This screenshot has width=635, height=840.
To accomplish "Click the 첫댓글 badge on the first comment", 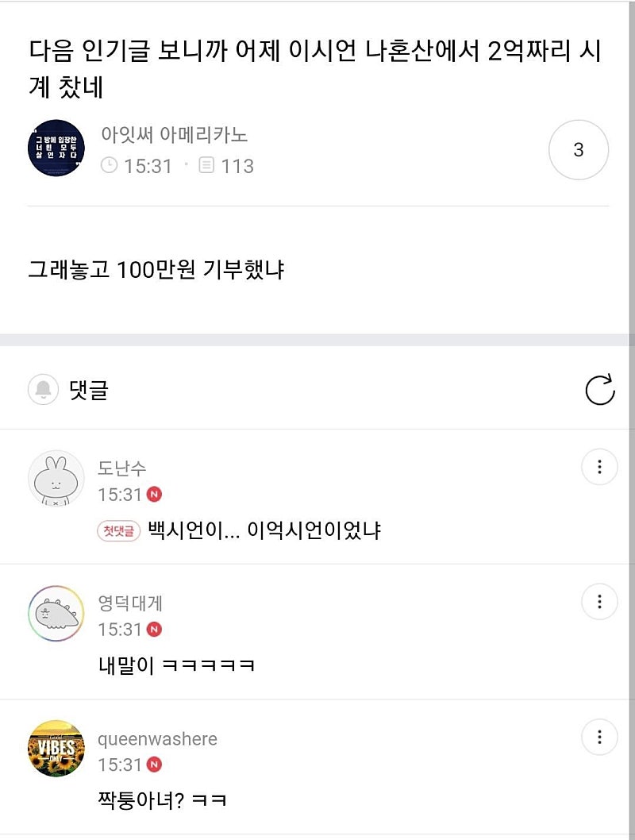I will (119, 531).
